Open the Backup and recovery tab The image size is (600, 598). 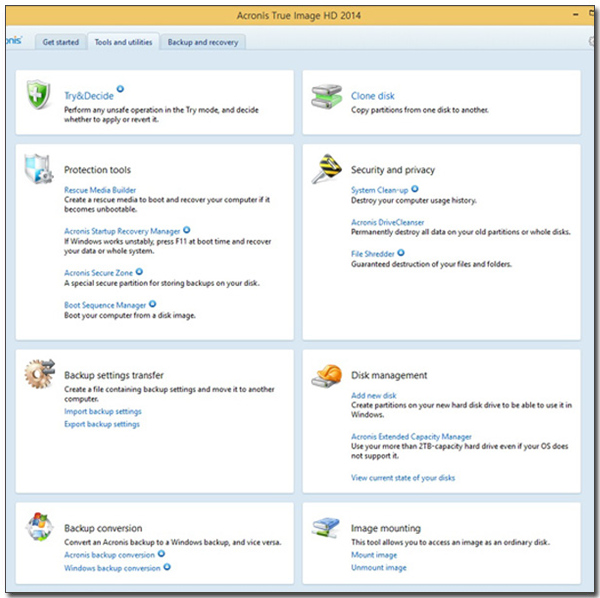pos(203,42)
